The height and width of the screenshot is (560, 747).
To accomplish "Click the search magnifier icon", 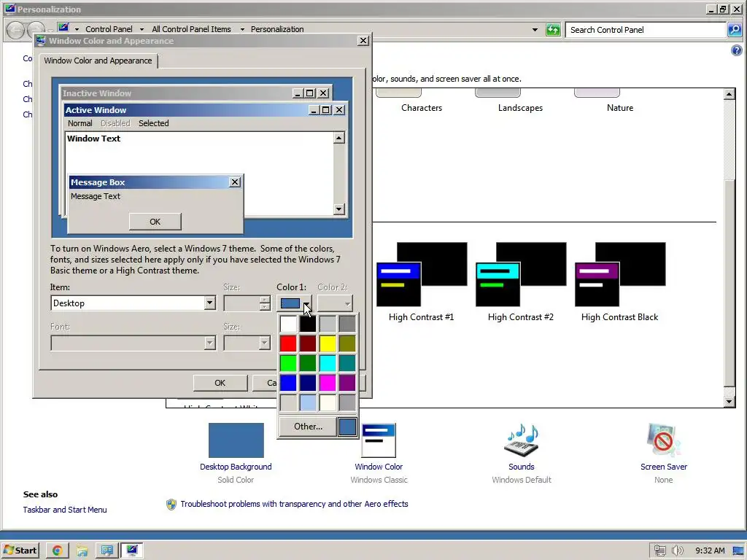I will 735,29.
